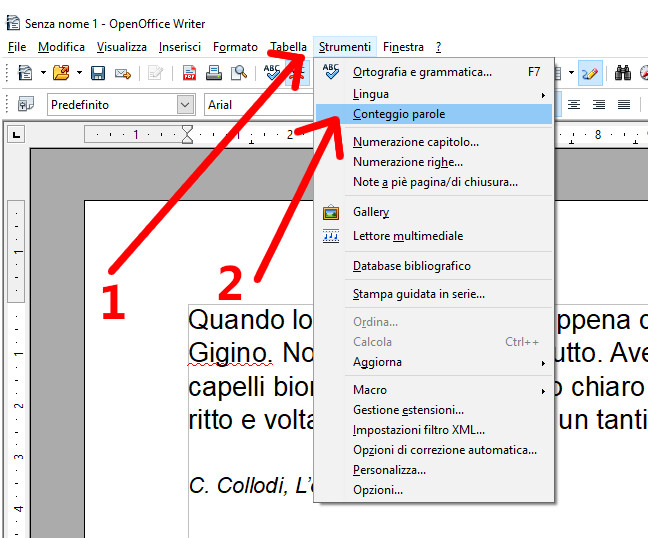Choose Stampa guidata in serie entry

click(x=434, y=294)
